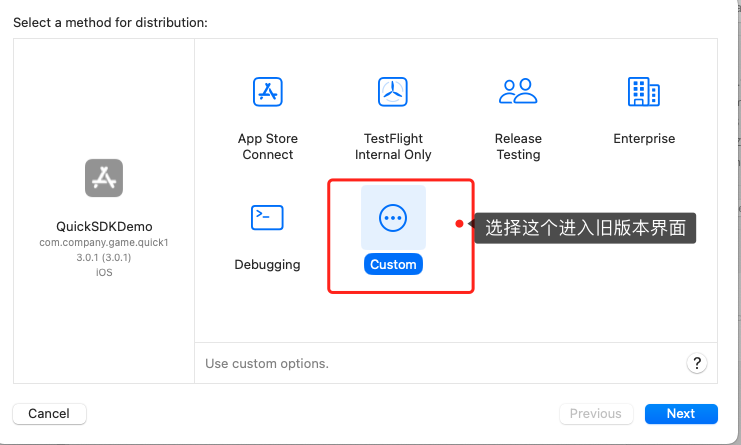
Task: Select the Custom ellipsis icon
Action: pos(393,218)
